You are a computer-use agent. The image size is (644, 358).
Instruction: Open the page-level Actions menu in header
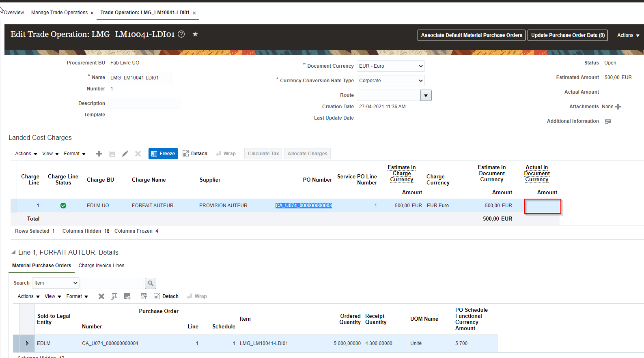pos(628,35)
